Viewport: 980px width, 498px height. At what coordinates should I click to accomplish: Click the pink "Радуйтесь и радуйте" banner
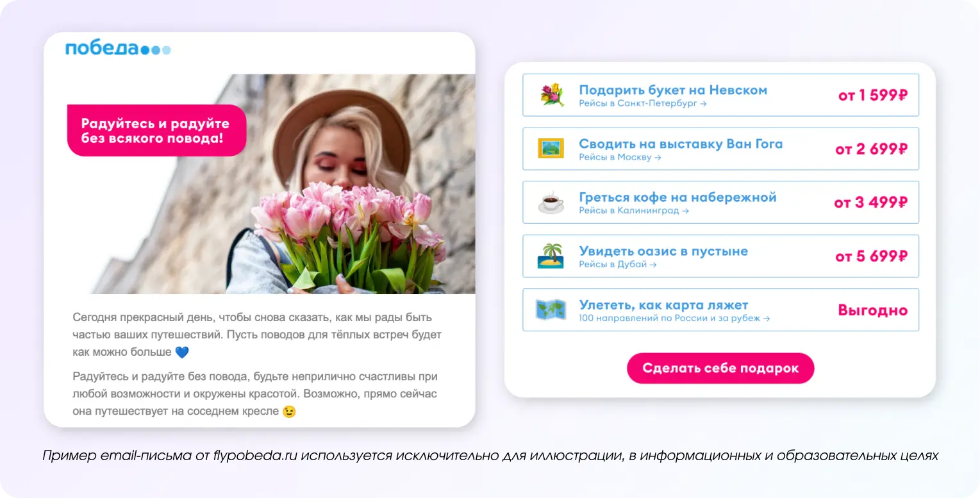[x=156, y=130]
